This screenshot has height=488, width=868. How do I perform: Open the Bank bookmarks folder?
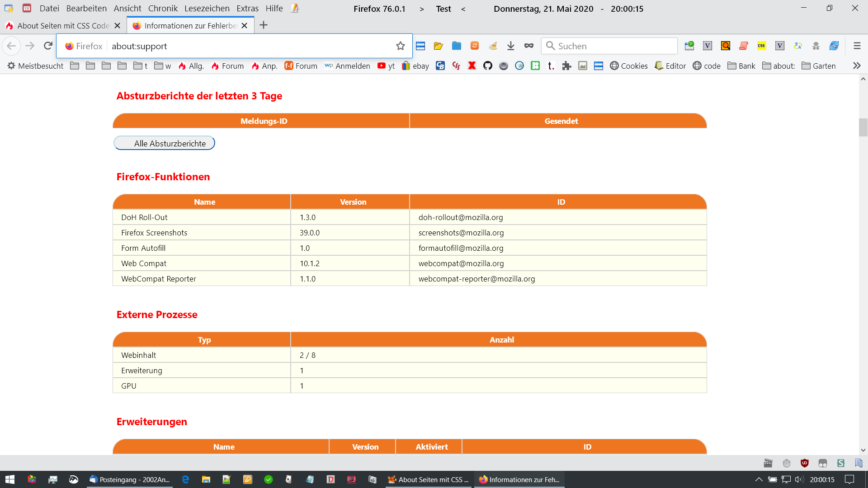741,66
